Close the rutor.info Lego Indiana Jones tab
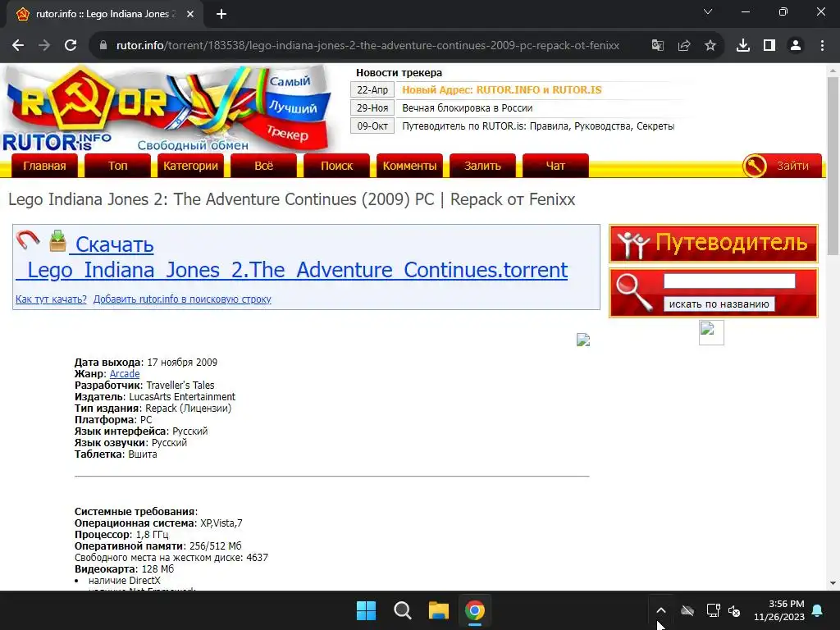Screen dimensions: 840x630 [x=190, y=14]
